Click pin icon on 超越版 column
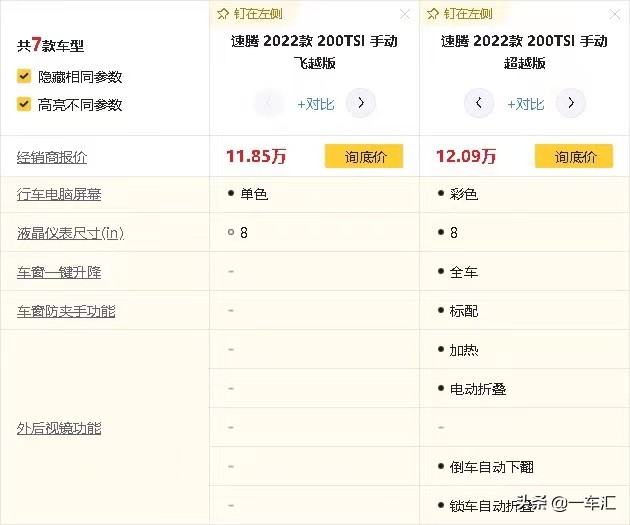This screenshot has height=525, width=630. coord(433,14)
